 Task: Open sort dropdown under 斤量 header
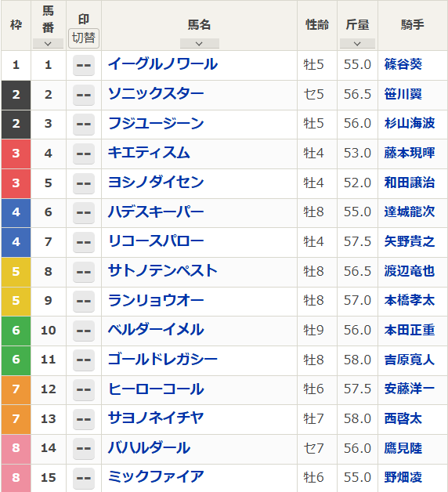tap(357, 44)
